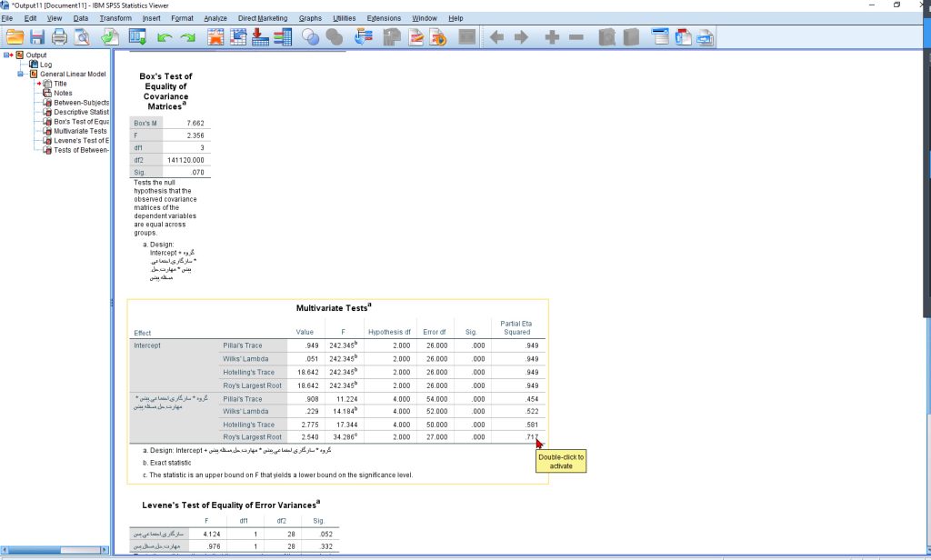Viewport: 931px width, 560px height.
Task: Select Multivariate Tests in the outline tree
Action: pos(80,131)
